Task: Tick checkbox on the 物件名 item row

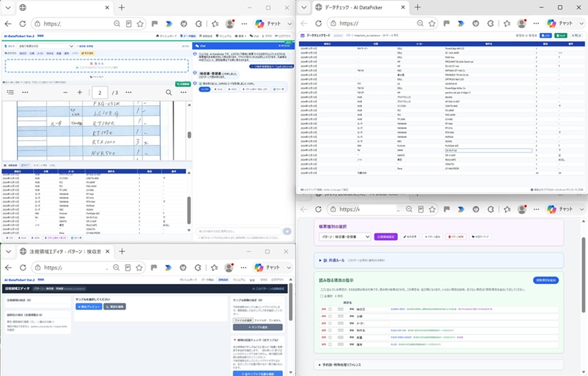Action: (330, 330)
